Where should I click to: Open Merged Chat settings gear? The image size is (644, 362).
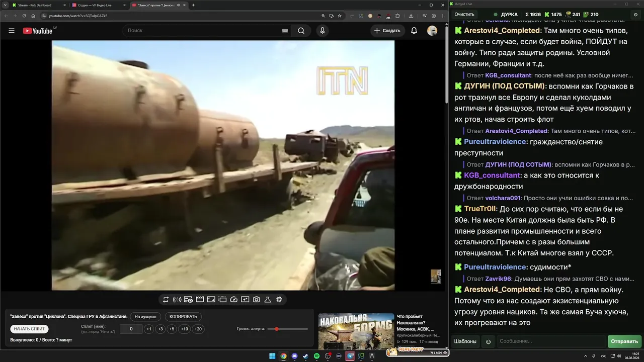pyautogui.click(x=636, y=15)
